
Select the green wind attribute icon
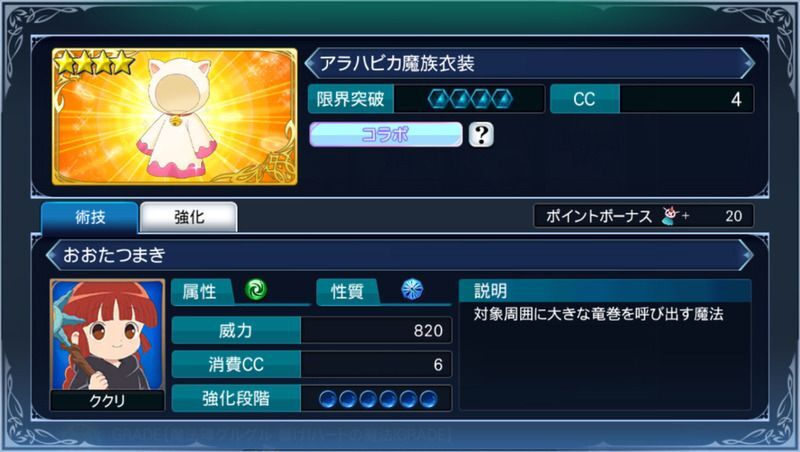coord(256,289)
